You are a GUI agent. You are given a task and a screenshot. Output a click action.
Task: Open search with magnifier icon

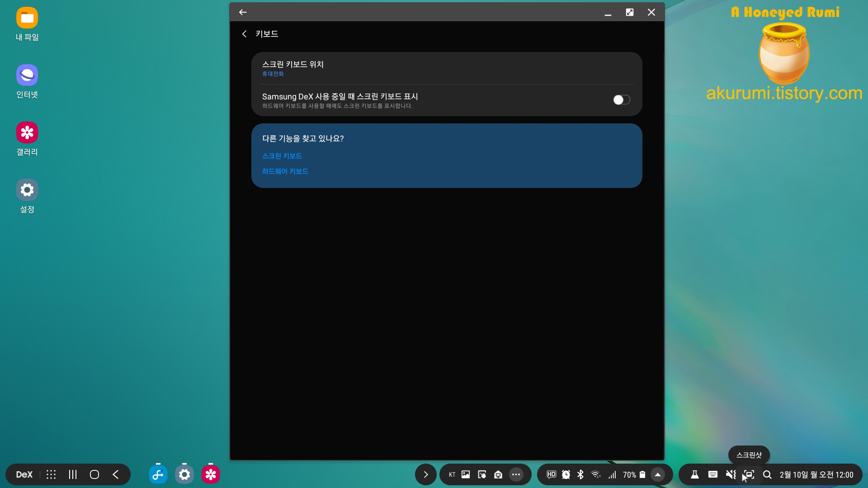(767, 474)
